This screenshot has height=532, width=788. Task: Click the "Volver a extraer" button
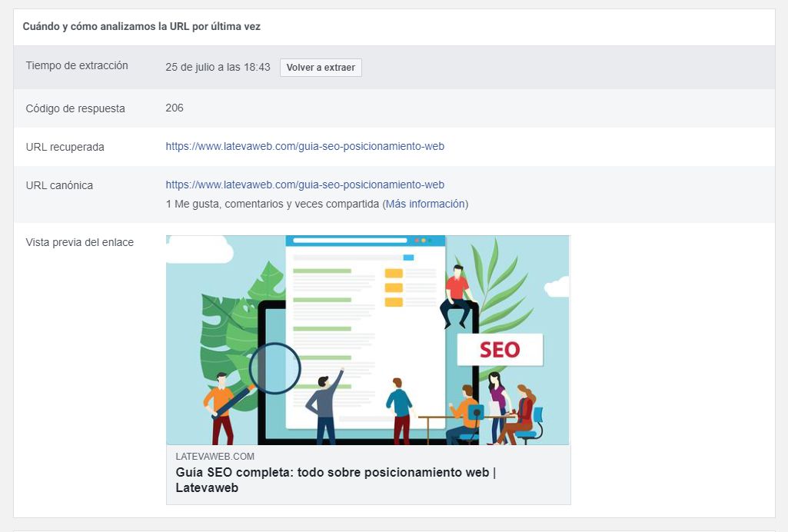tap(321, 68)
